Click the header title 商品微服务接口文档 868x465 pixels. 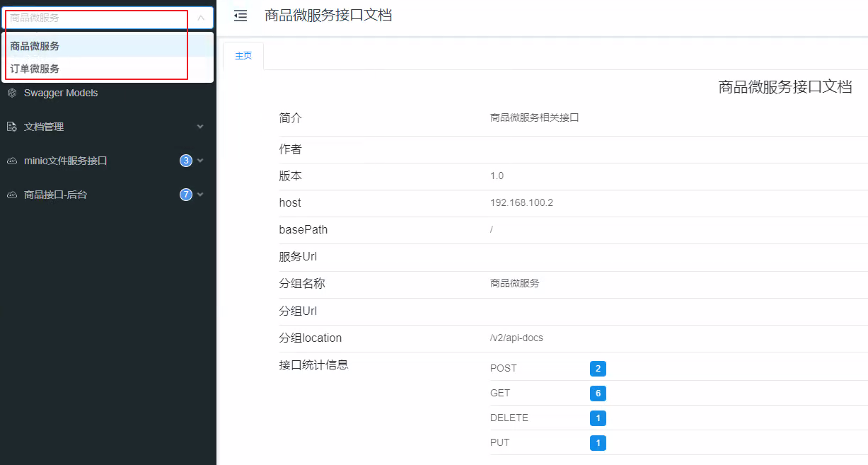tap(328, 15)
